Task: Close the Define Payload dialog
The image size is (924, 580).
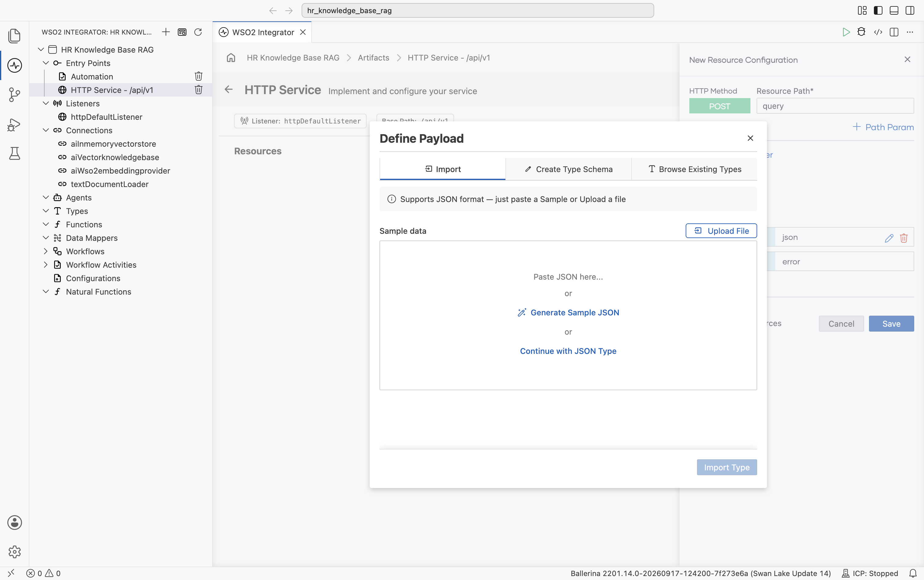Action: tap(750, 138)
